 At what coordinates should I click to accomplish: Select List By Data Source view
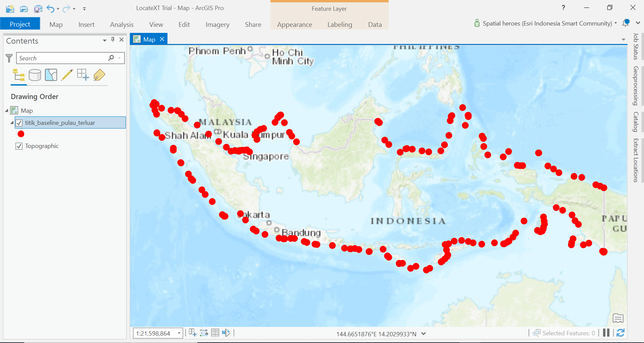click(35, 75)
